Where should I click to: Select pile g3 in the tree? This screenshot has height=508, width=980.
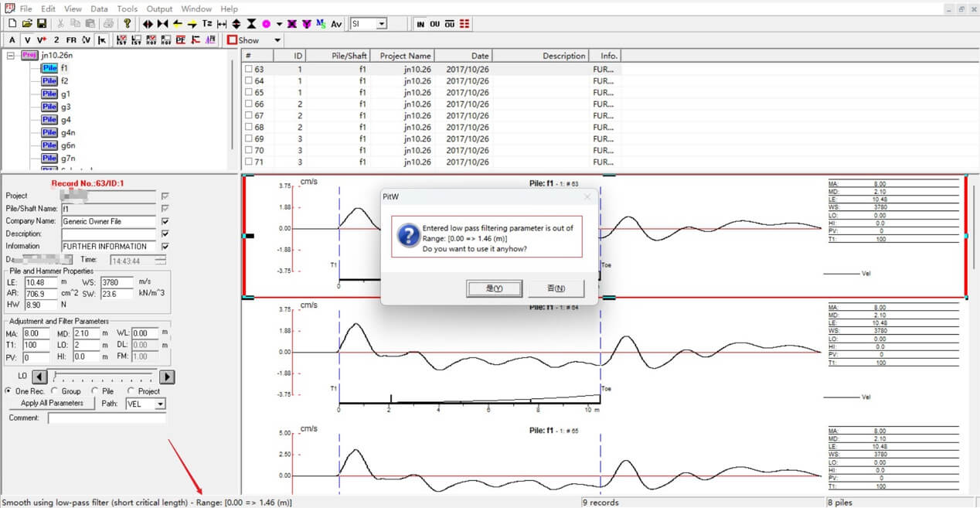pyautogui.click(x=66, y=107)
